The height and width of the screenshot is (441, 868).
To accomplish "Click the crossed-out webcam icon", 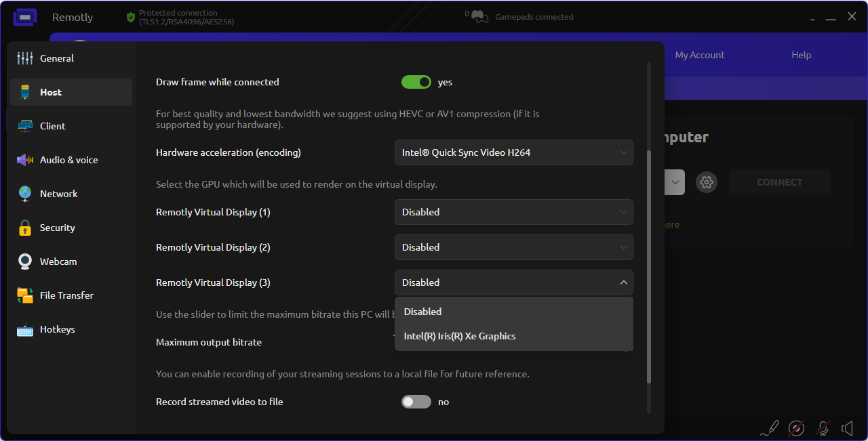I will [796, 428].
